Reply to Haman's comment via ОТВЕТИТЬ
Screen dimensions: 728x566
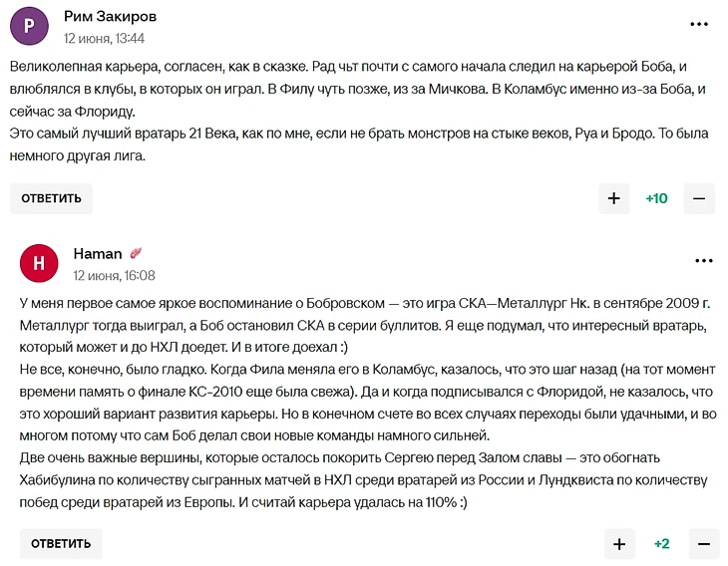(x=61, y=544)
